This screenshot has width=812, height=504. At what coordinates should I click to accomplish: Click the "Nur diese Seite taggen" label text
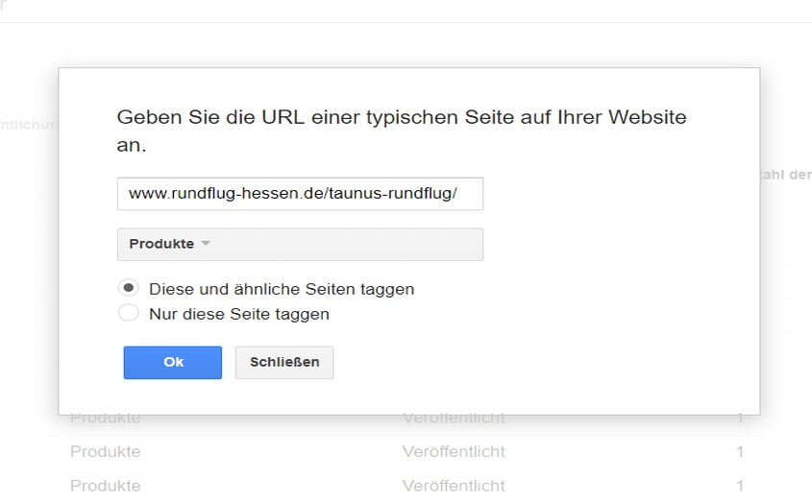[239, 313]
